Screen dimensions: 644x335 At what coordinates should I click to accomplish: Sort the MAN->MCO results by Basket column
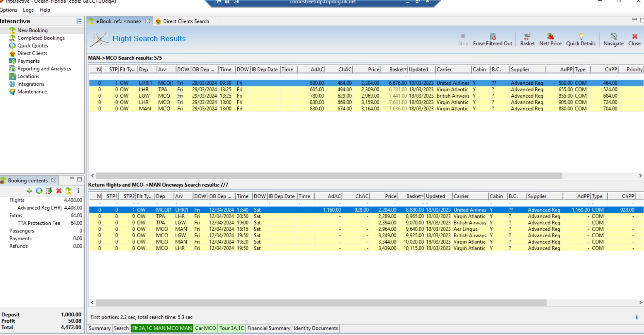click(x=396, y=69)
